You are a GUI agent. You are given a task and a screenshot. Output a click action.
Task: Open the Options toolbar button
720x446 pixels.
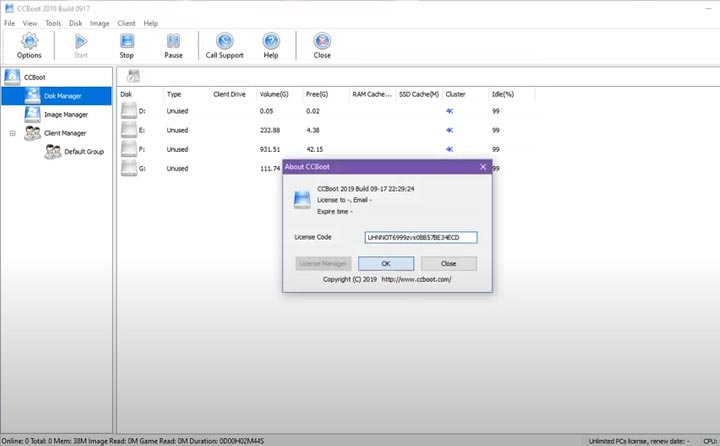click(x=29, y=45)
